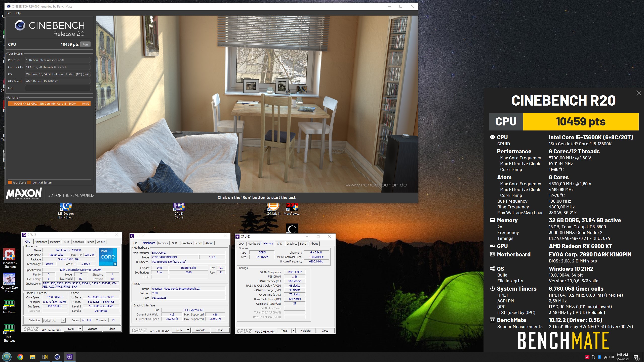644x362 pixels.
Task: Click the Processor field 13th Gen Intel Core i5-13600K
Action: pyautogui.click(x=58, y=60)
